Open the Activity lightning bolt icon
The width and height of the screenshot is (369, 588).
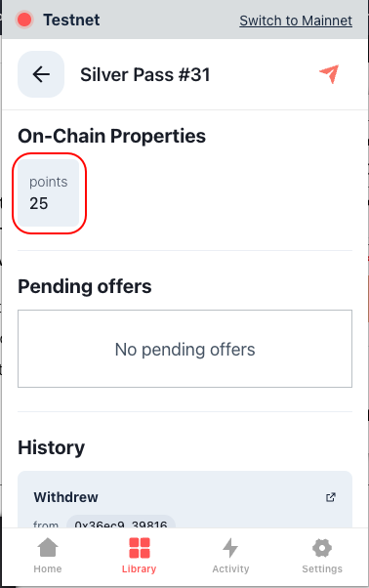230,548
